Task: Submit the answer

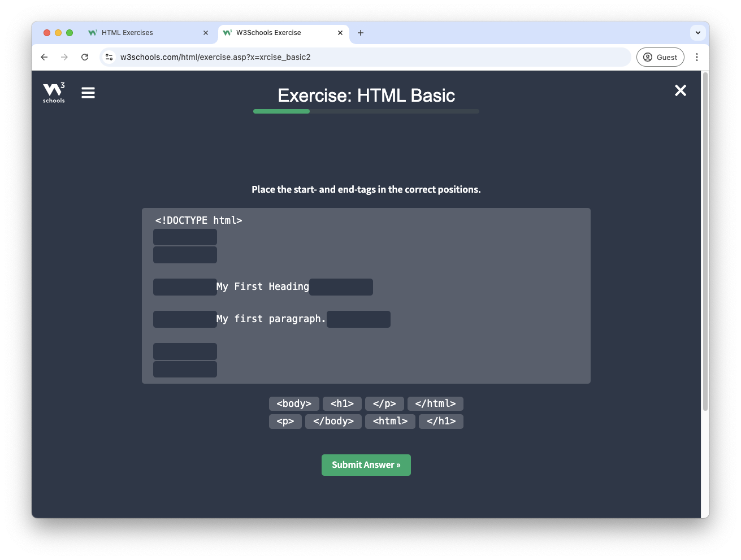Action: pyautogui.click(x=366, y=465)
